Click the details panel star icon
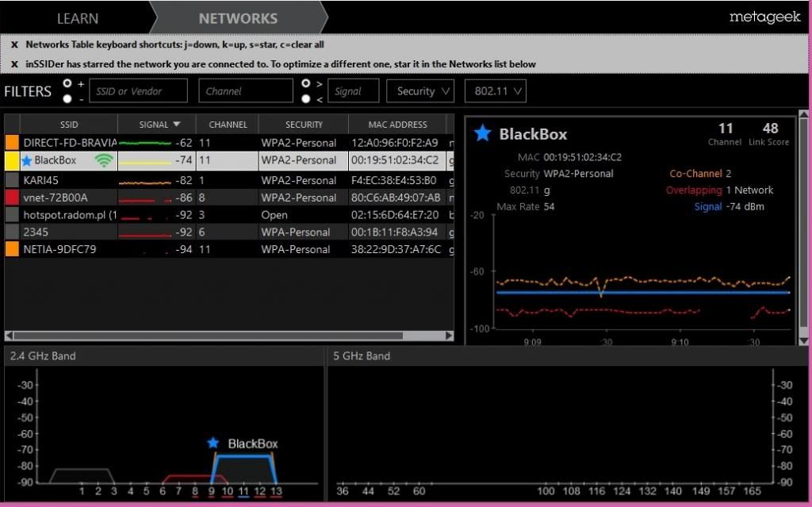The image size is (812, 507). pyautogui.click(x=482, y=133)
